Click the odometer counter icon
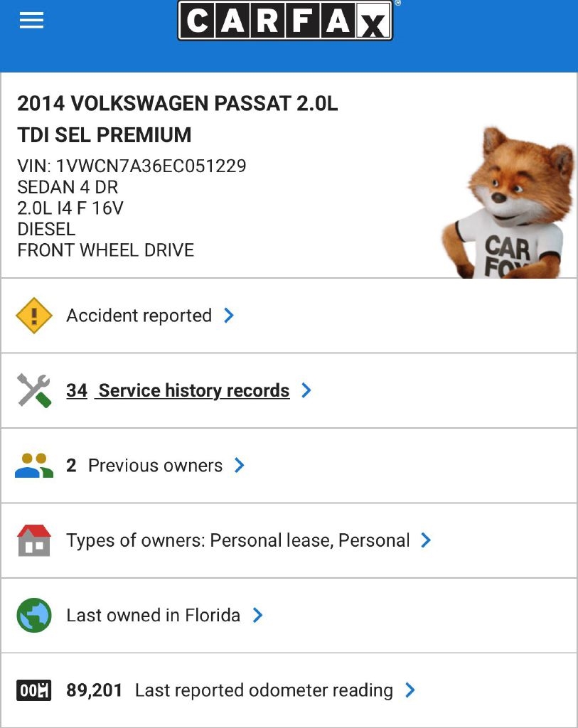Image resolution: width=578 pixels, height=728 pixels. (x=34, y=690)
